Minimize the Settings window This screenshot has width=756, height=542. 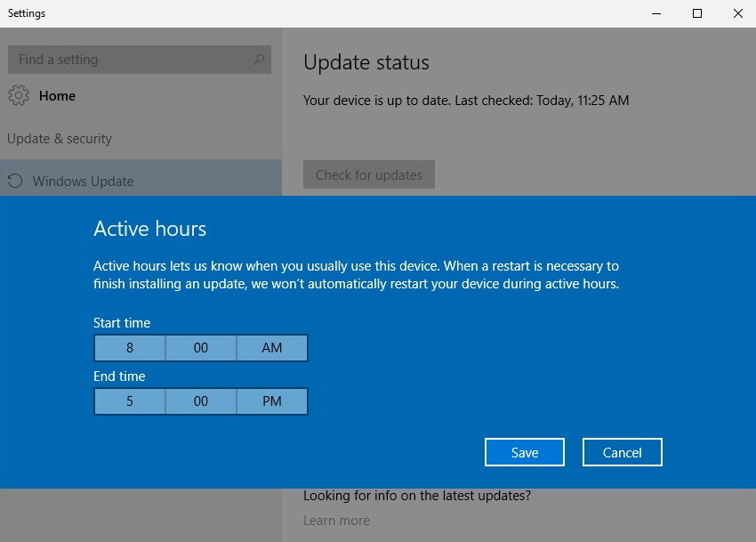[656, 13]
